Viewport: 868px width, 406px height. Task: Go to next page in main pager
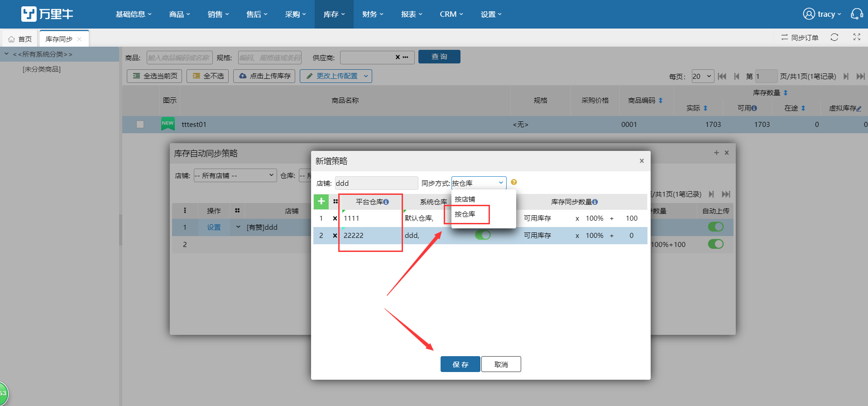pos(845,76)
